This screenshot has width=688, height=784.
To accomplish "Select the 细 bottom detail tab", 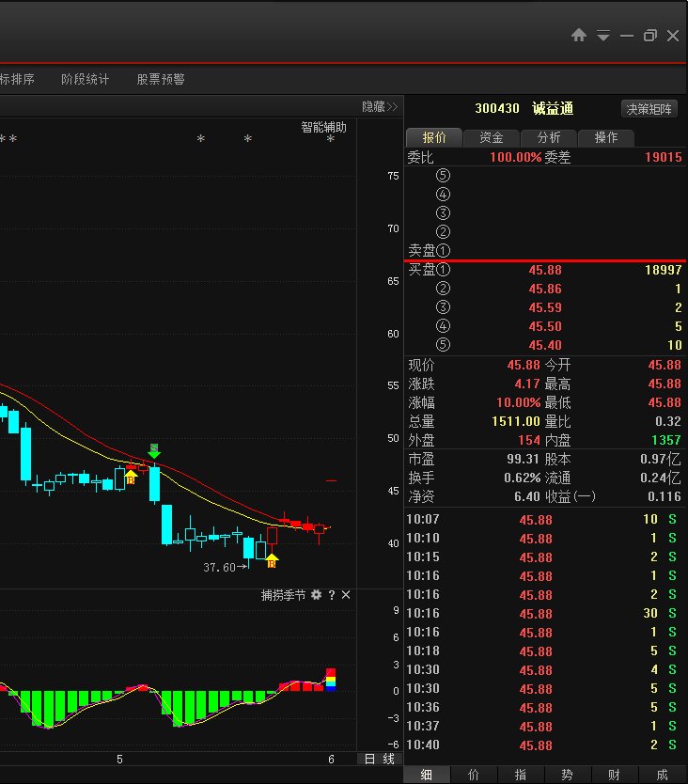I will click(427, 775).
